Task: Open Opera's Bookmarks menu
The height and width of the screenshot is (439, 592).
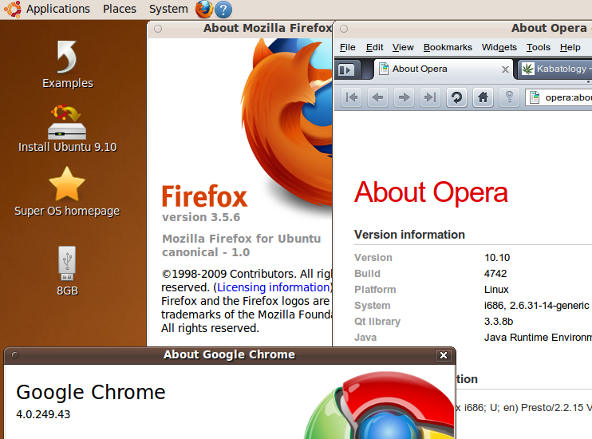Action: tap(448, 47)
